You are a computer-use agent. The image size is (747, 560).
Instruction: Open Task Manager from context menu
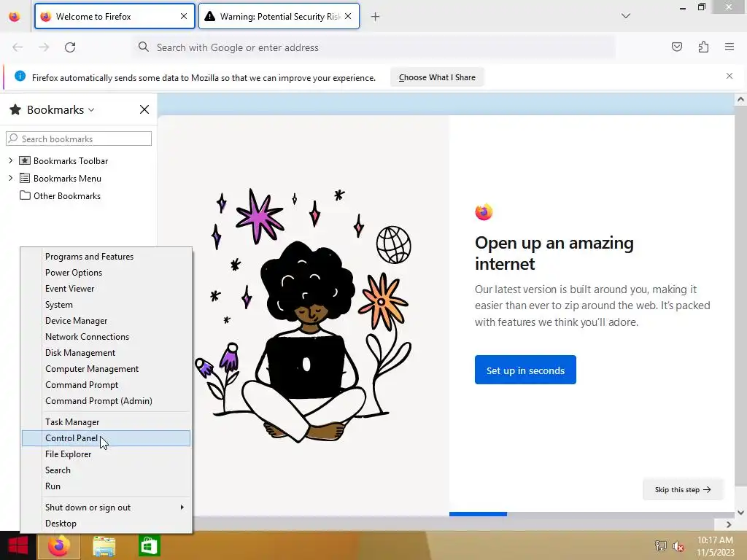click(x=106, y=422)
